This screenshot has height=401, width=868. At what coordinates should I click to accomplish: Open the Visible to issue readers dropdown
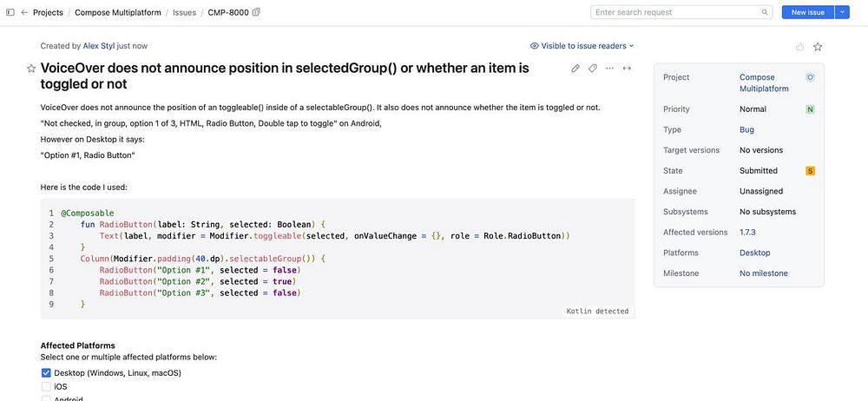(x=582, y=46)
